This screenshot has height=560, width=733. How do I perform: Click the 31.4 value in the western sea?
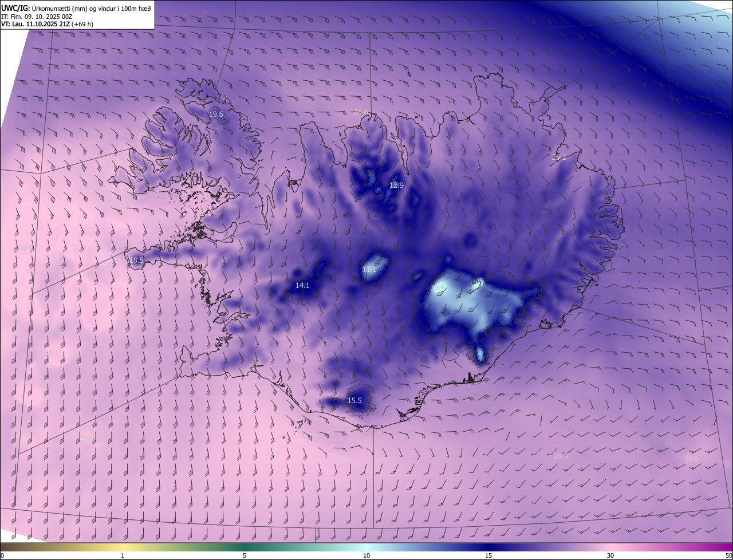coord(80,290)
